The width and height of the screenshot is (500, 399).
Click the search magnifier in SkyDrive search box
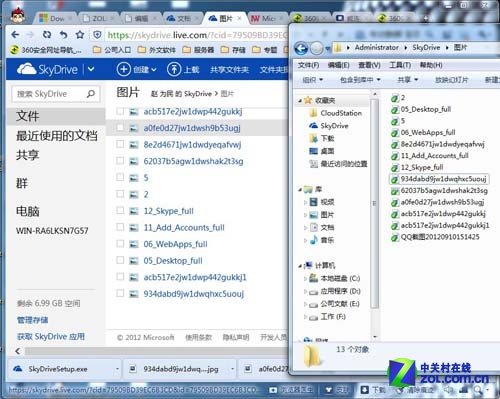[x=91, y=94]
